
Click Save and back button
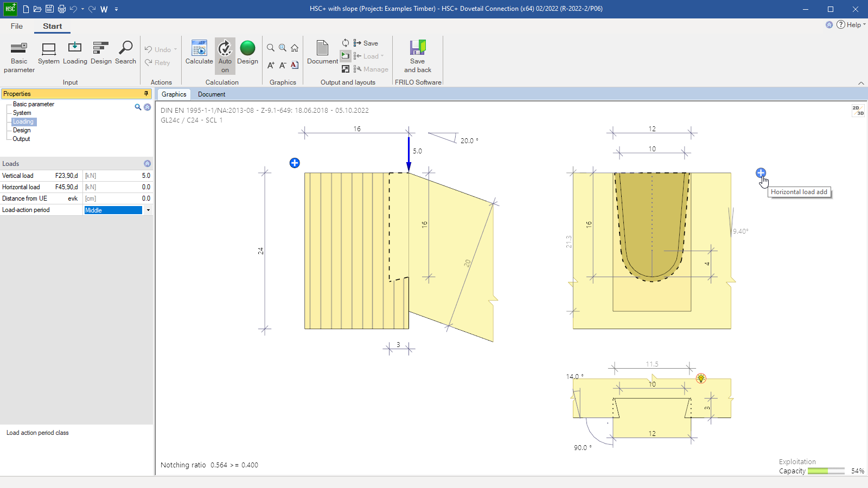click(418, 57)
